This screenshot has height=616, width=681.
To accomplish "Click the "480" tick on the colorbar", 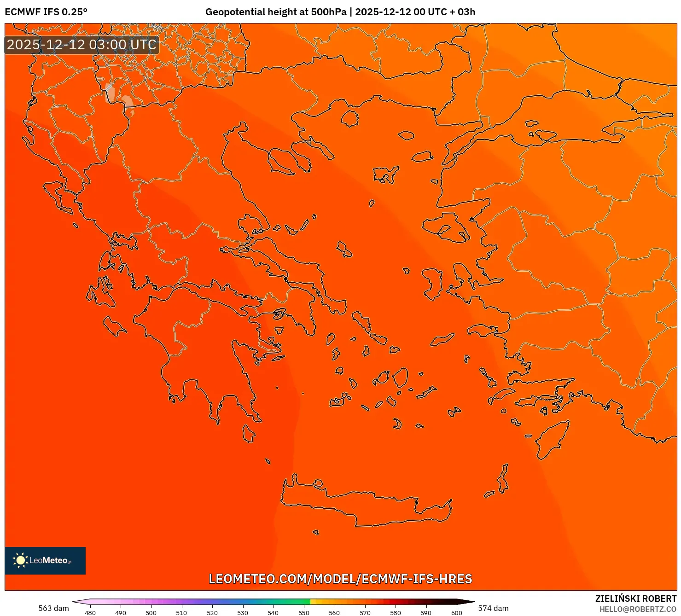I will pyautogui.click(x=90, y=613).
